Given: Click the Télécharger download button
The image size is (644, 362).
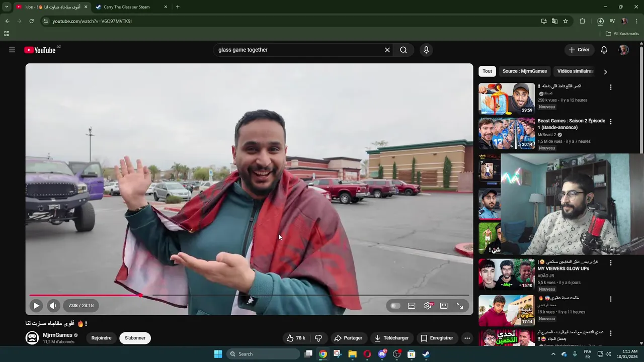Looking at the screenshot, I should coord(391,338).
